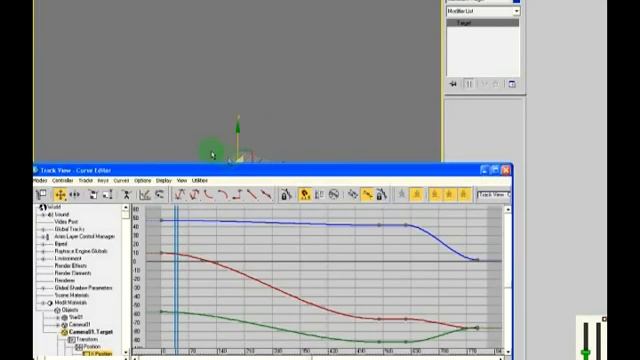Image resolution: width=640 pixels, height=360 pixels.
Task: Select the Move Keys tool
Action: [x=60, y=195]
